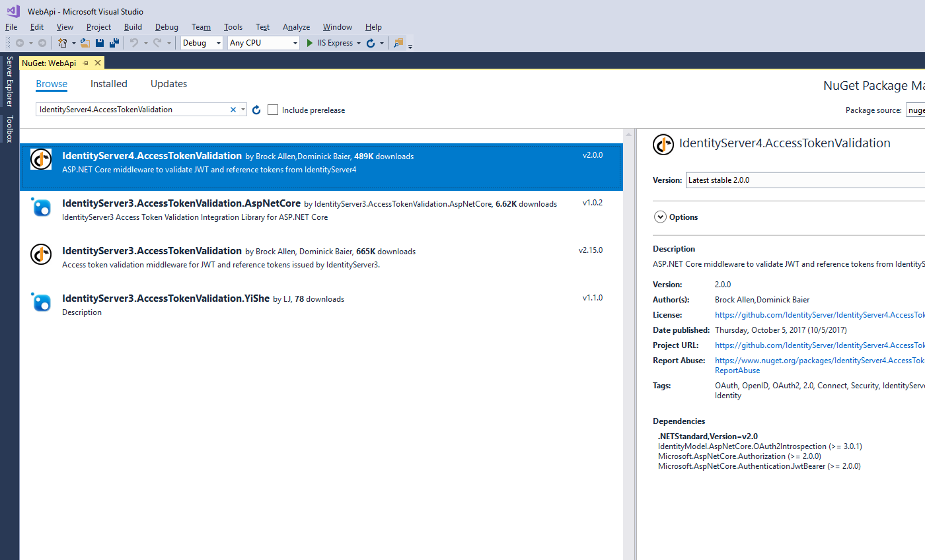Click IdentityServer3.AccessTokenValidation.YiShe package icon
This screenshot has width=925, height=560.
point(41,302)
